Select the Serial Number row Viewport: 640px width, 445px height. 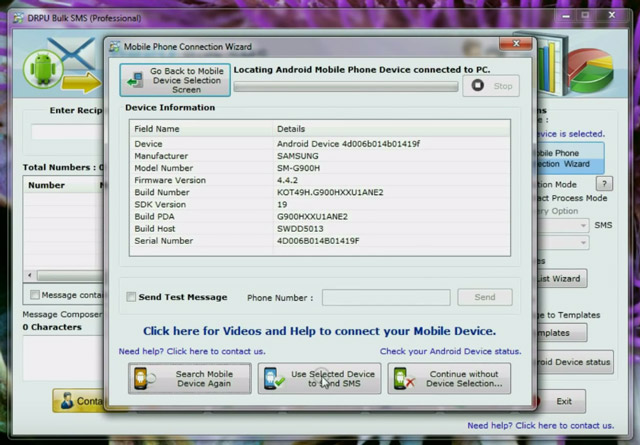pos(320,241)
